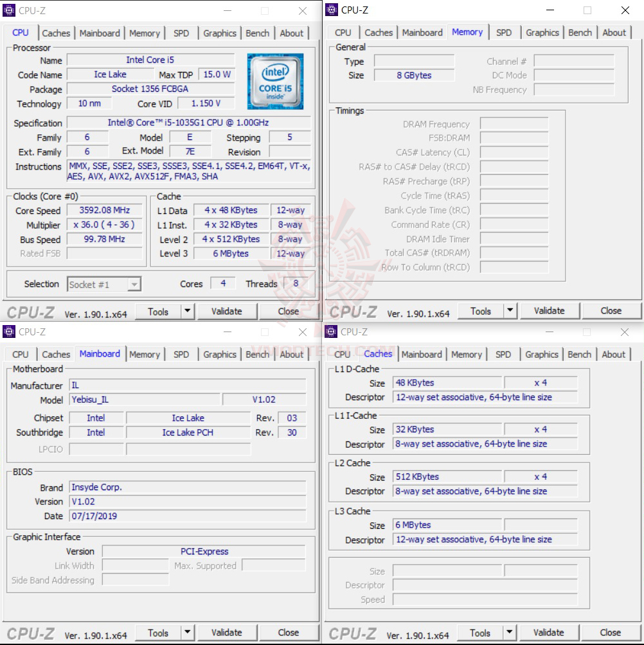Select Bench tab in Caches window
Image resolution: width=644 pixels, height=645 pixels.
point(579,354)
